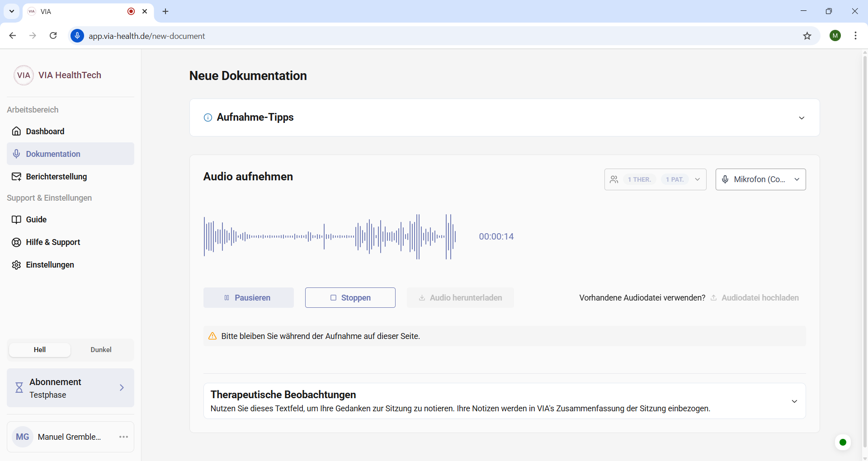Click the VIA HealthTech logo icon
This screenshot has width=868, height=461.
tap(24, 75)
